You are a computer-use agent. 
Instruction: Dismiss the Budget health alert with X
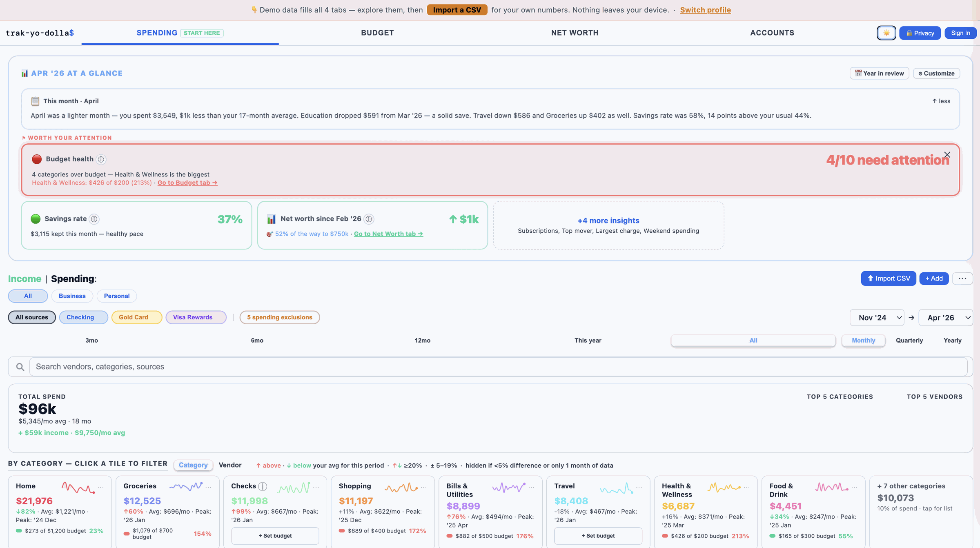(x=947, y=155)
